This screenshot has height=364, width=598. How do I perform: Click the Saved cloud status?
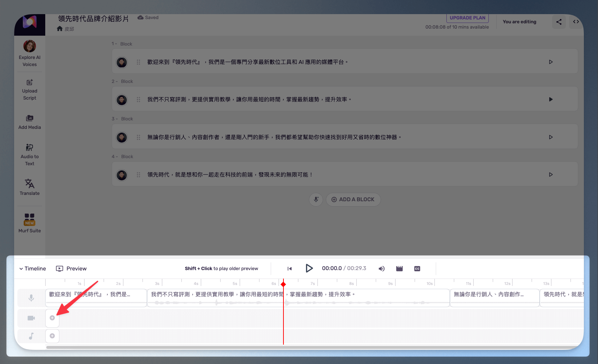(x=148, y=17)
